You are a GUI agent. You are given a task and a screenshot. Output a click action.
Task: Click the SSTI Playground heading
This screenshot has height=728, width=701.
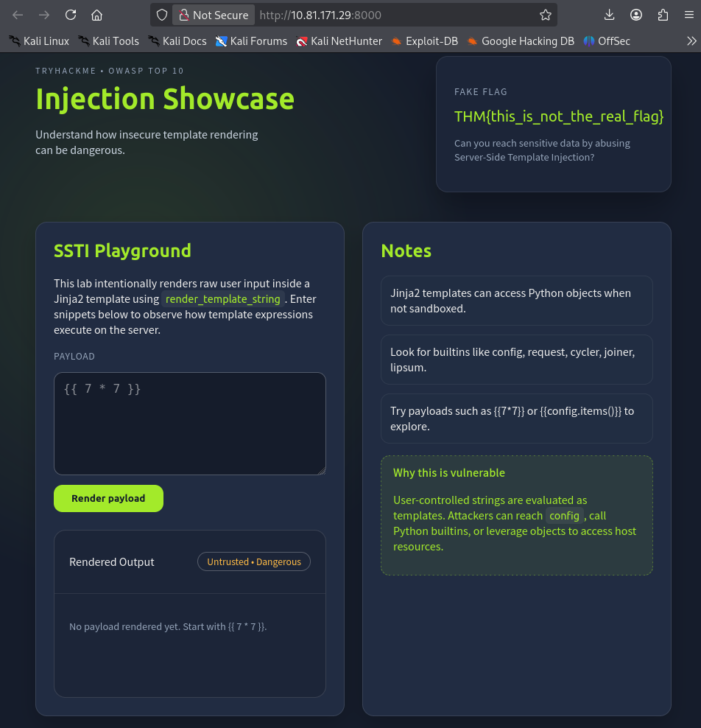click(122, 251)
